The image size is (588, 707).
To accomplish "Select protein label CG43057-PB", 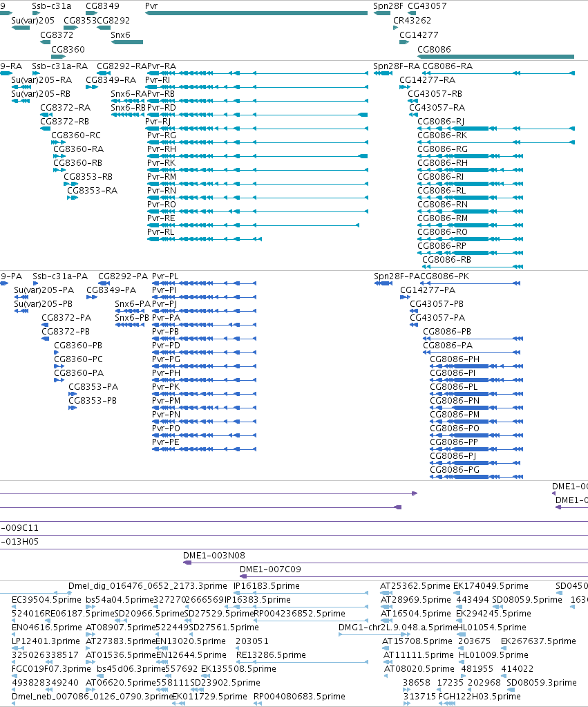I will (437, 303).
